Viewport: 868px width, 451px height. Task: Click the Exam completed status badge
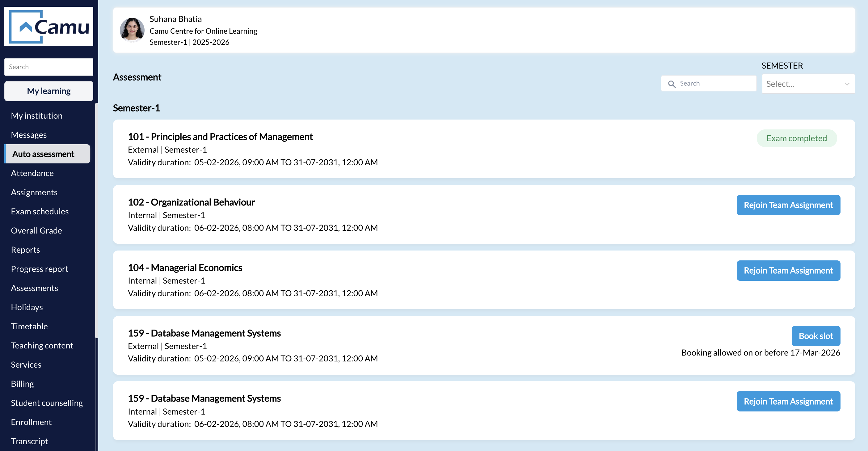tap(796, 138)
